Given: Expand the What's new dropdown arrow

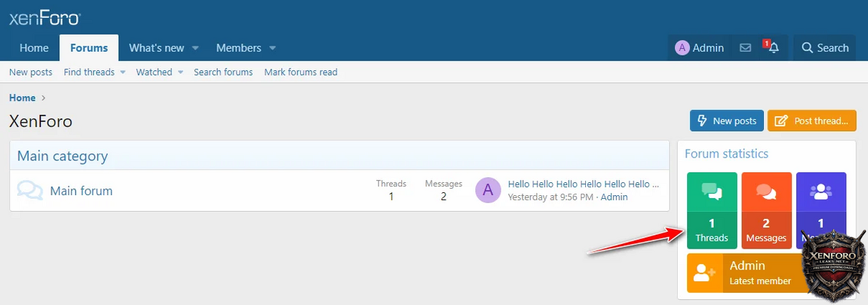Looking at the screenshot, I should pos(195,48).
